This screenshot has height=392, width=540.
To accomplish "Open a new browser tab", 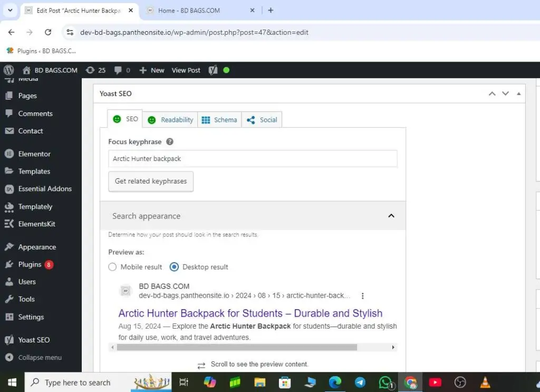I will (x=271, y=11).
